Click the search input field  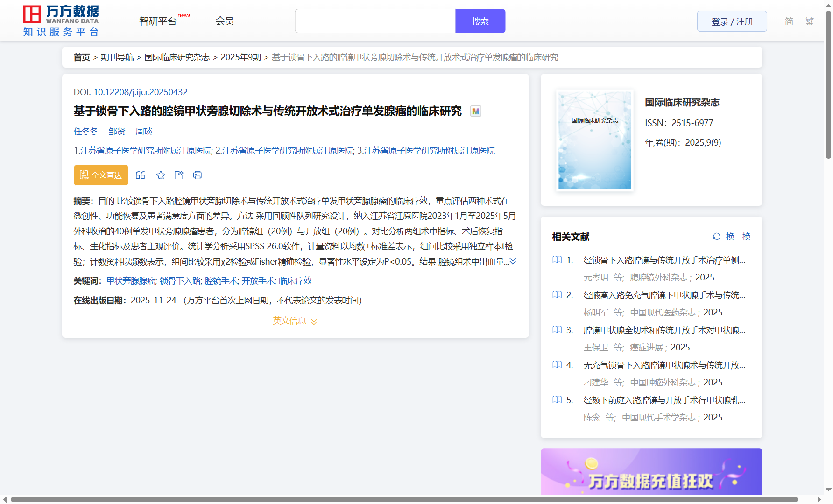(375, 21)
